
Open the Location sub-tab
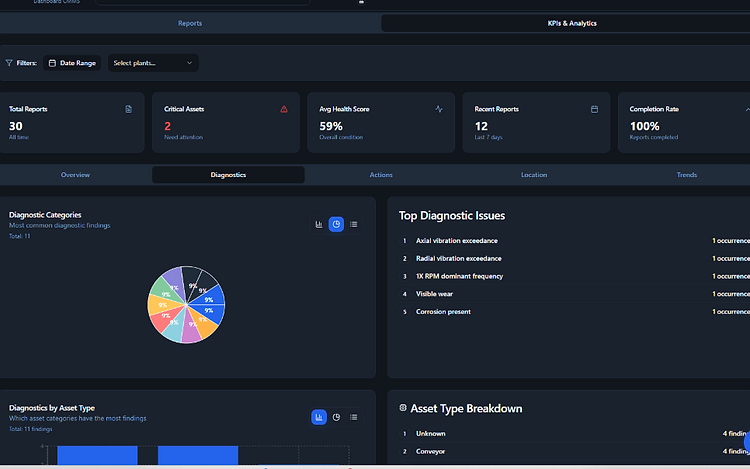(534, 175)
